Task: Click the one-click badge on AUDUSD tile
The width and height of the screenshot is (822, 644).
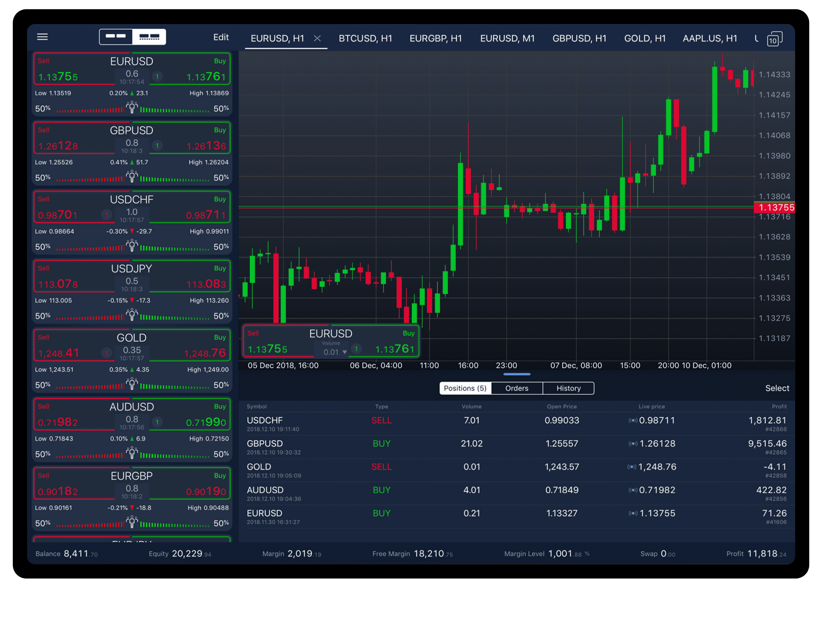Action: click(157, 422)
